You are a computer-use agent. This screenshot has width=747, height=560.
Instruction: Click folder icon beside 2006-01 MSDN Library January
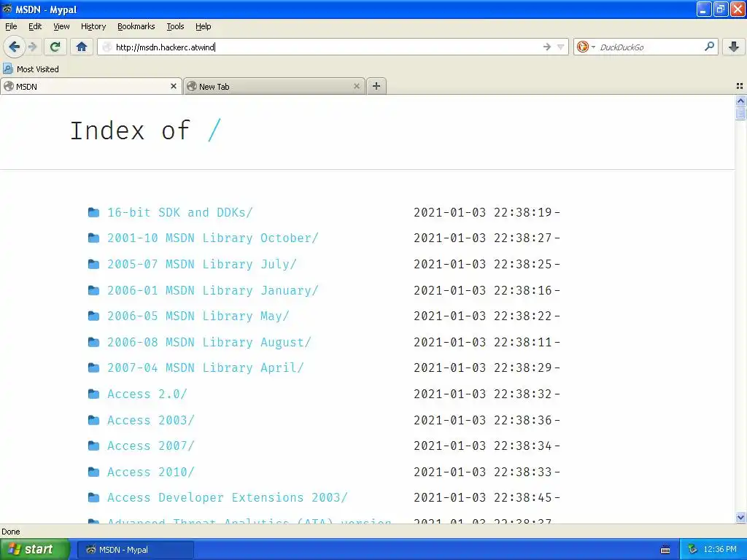point(94,290)
